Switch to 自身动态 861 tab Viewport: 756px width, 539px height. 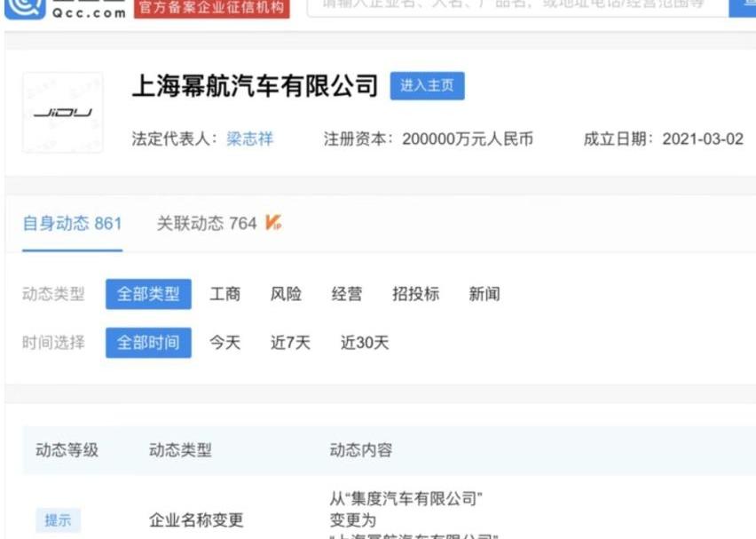pyautogui.click(x=72, y=224)
